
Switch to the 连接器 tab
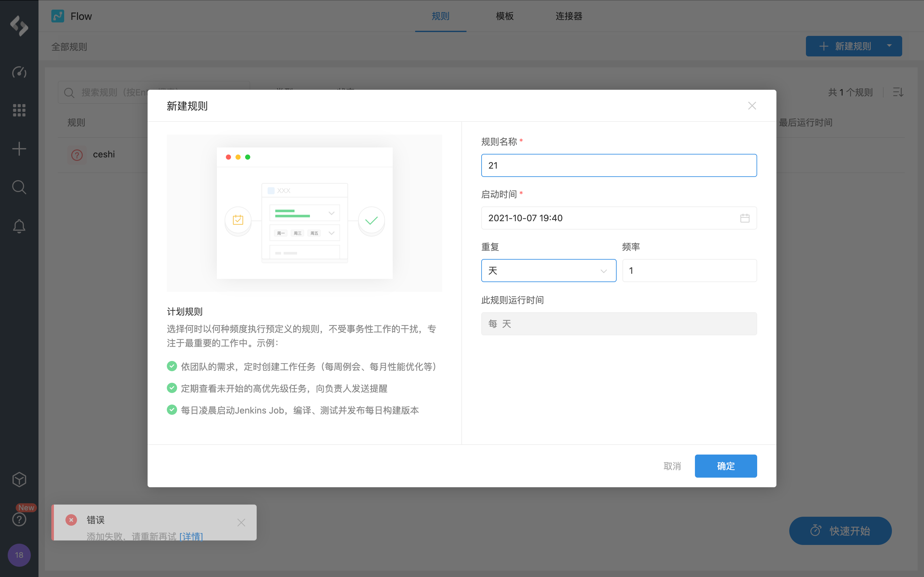coord(569,16)
